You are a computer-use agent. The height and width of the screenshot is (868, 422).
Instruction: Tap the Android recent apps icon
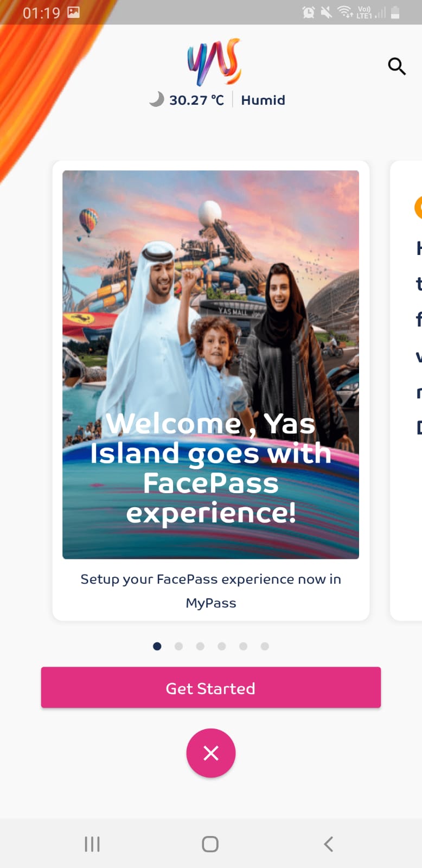coord(92,844)
